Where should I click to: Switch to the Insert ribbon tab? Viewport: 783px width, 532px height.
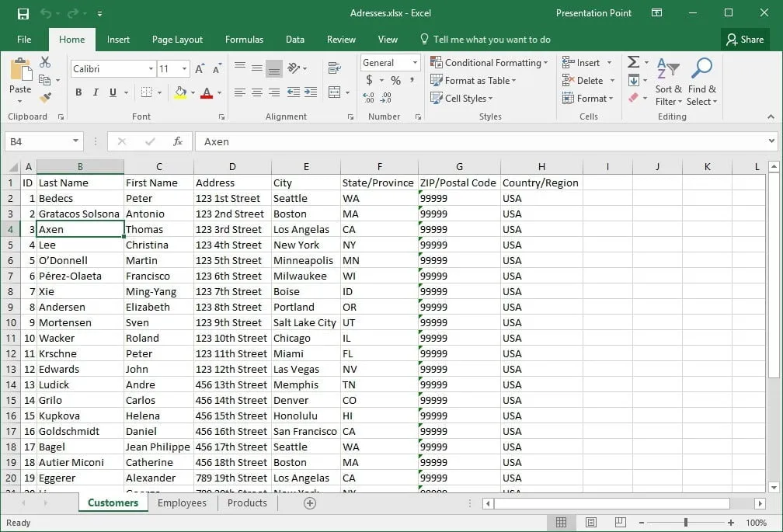(118, 40)
